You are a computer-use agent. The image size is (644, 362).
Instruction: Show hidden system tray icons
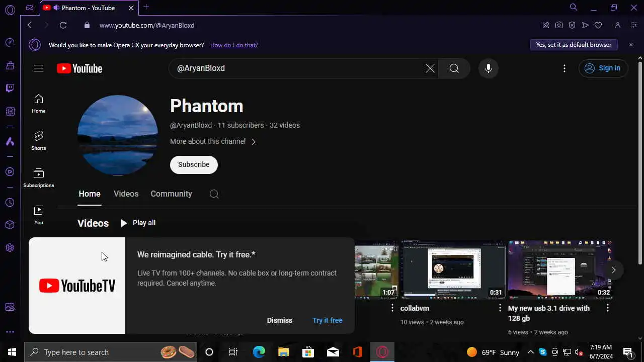click(530, 352)
